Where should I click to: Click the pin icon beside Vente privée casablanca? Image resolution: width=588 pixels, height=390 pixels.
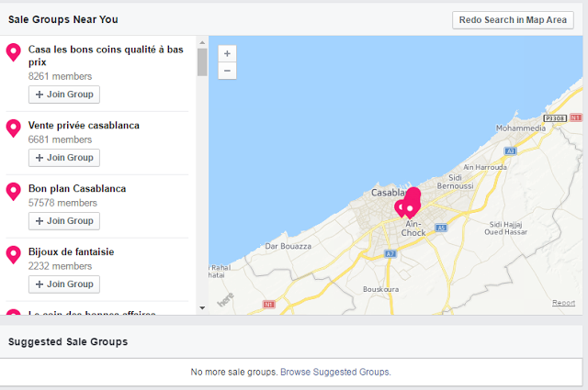[14, 128]
